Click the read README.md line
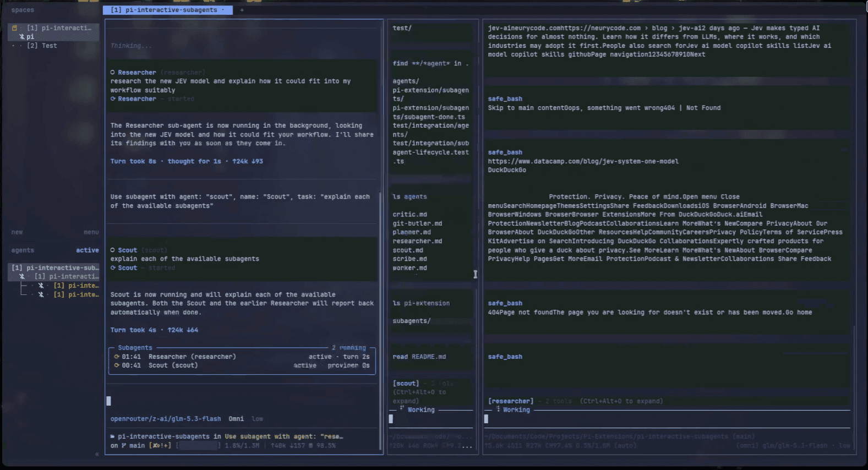 [419, 357]
